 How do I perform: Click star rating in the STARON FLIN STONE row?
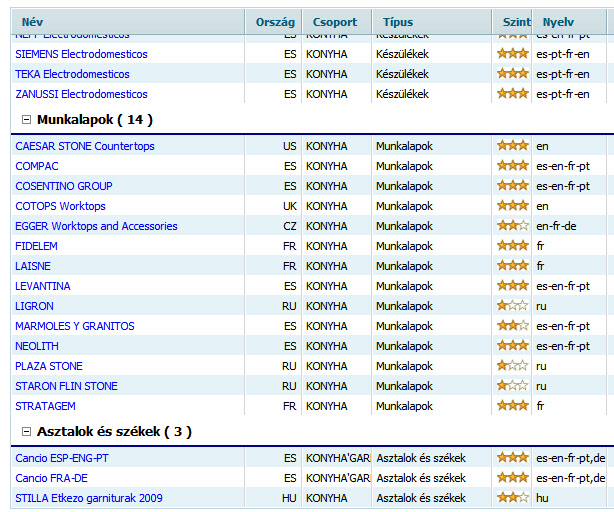(x=513, y=385)
